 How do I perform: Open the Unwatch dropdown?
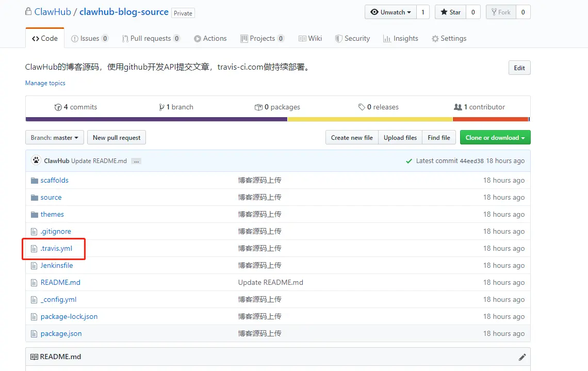coord(390,12)
